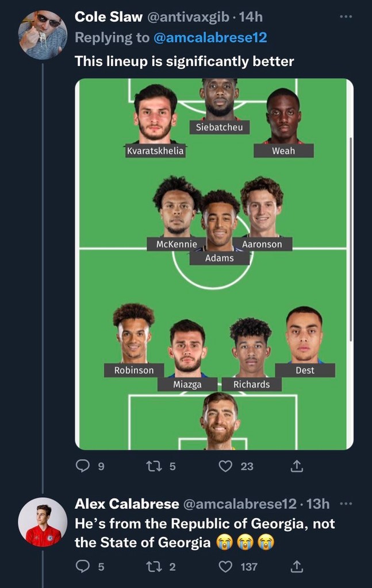This screenshot has width=372, height=588.
Task: Open Cole Slaw's profile picture
Action: [x=42, y=34]
